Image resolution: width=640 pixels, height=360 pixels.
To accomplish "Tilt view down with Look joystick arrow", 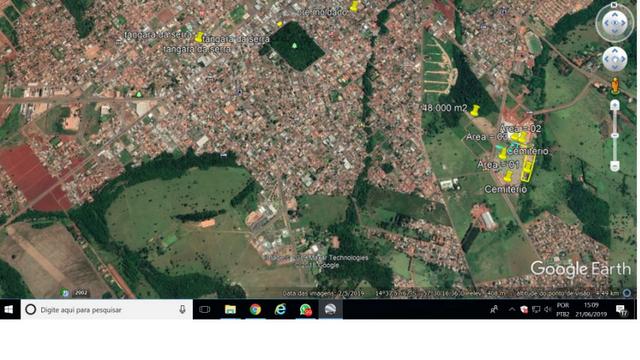I will pyautogui.click(x=615, y=32).
